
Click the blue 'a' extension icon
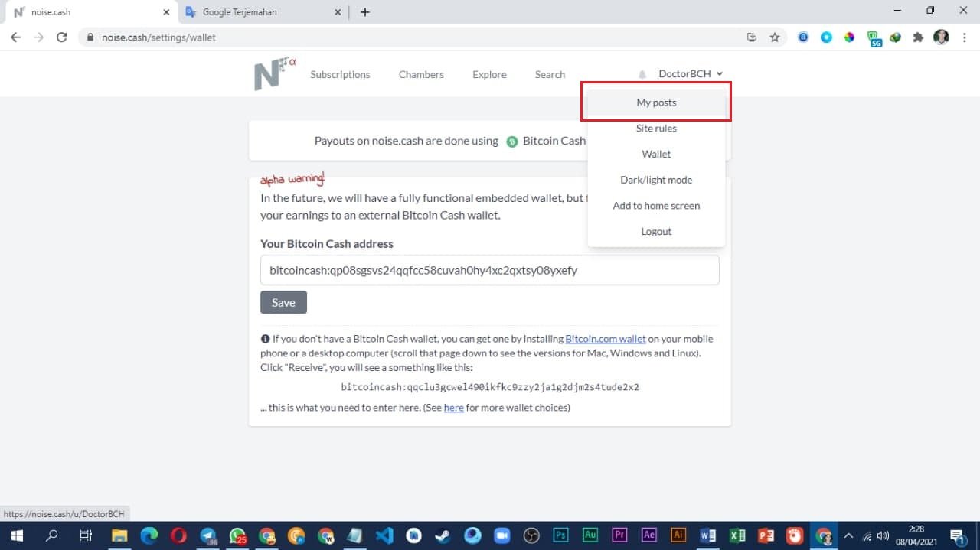pyautogui.click(x=803, y=37)
